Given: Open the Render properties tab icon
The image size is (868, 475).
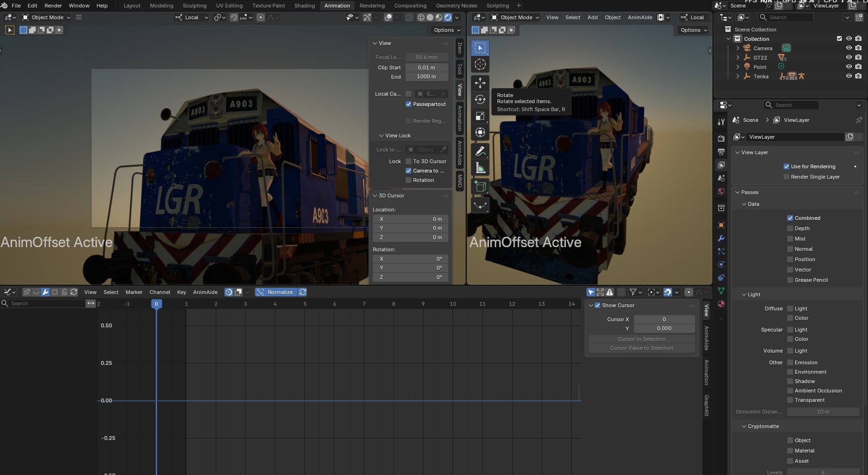Looking at the screenshot, I should (x=721, y=138).
